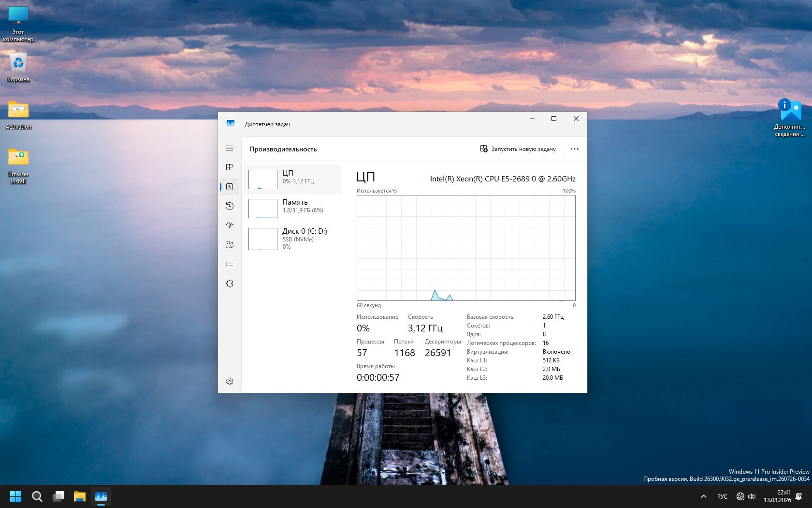
Task: Open the Startup apps icon
Action: click(x=230, y=225)
